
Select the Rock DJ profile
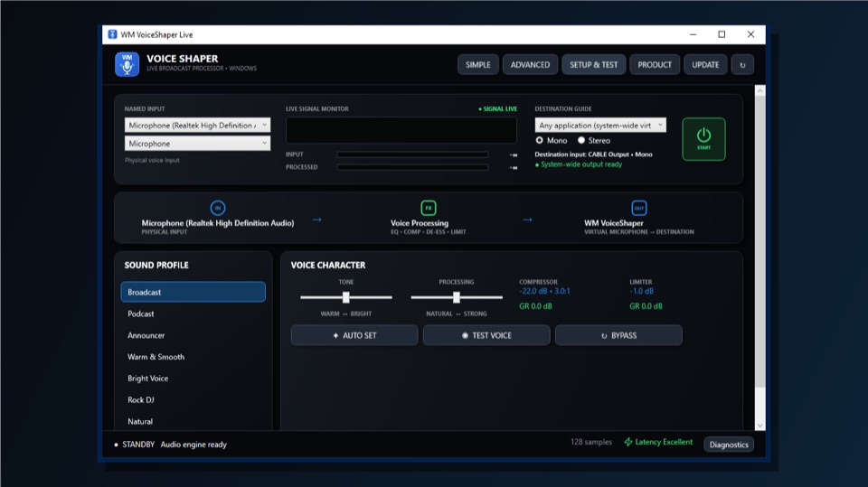[193, 399]
